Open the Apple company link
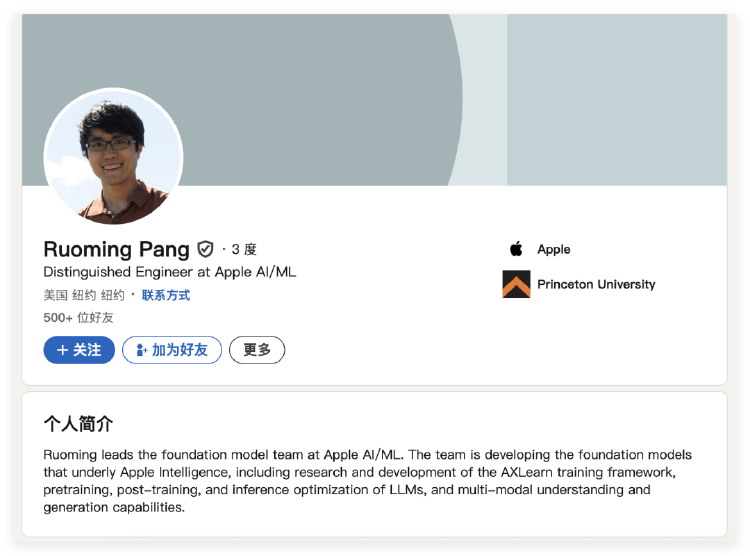Image resolution: width=750 pixels, height=556 pixels. tap(553, 249)
